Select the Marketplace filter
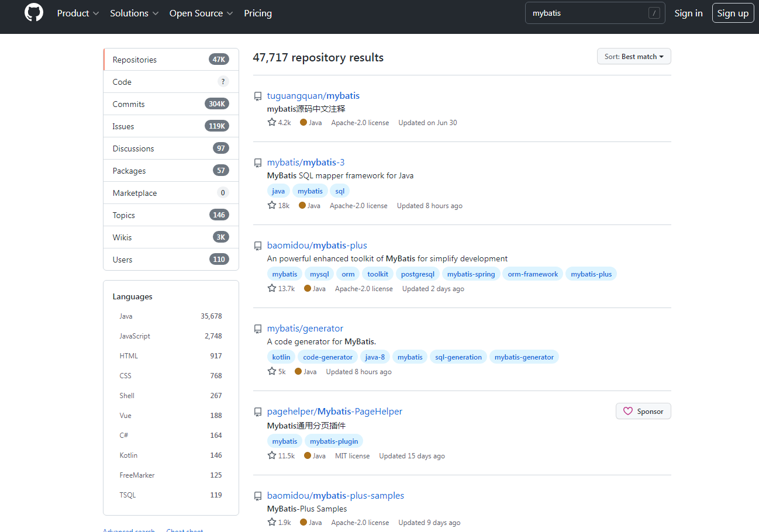Viewport: 759px width, 532px height. coord(171,193)
